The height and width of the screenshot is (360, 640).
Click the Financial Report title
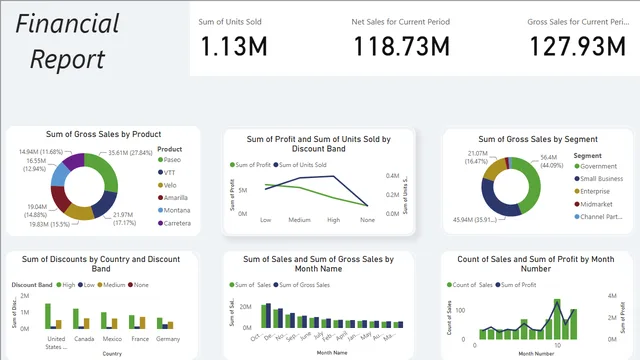[x=67, y=41]
